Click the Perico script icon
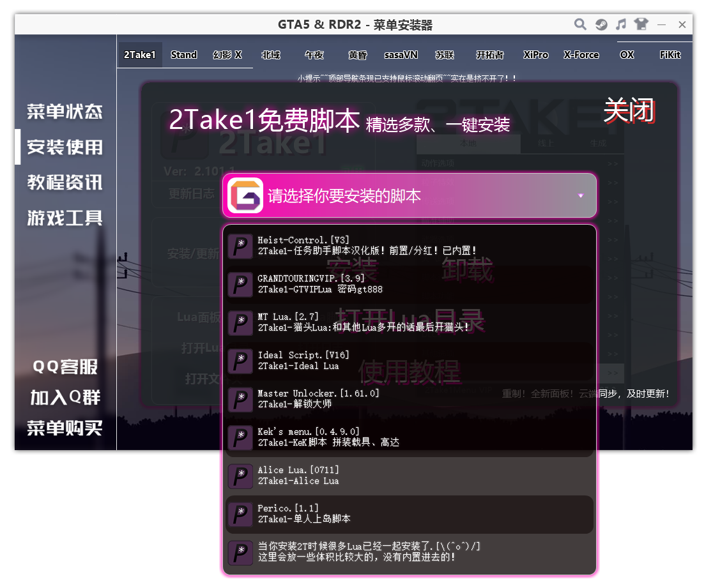Viewport: 713px width, 588px height. click(x=241, y=514)
